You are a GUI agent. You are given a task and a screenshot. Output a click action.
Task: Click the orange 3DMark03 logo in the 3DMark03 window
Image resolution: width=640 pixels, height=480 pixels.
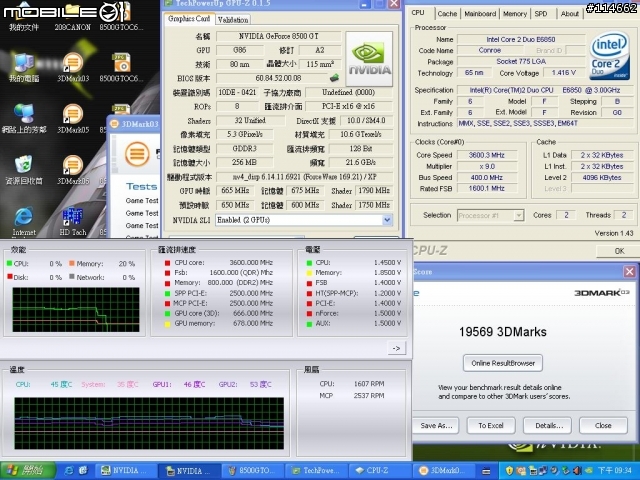(x=137, y=153)
